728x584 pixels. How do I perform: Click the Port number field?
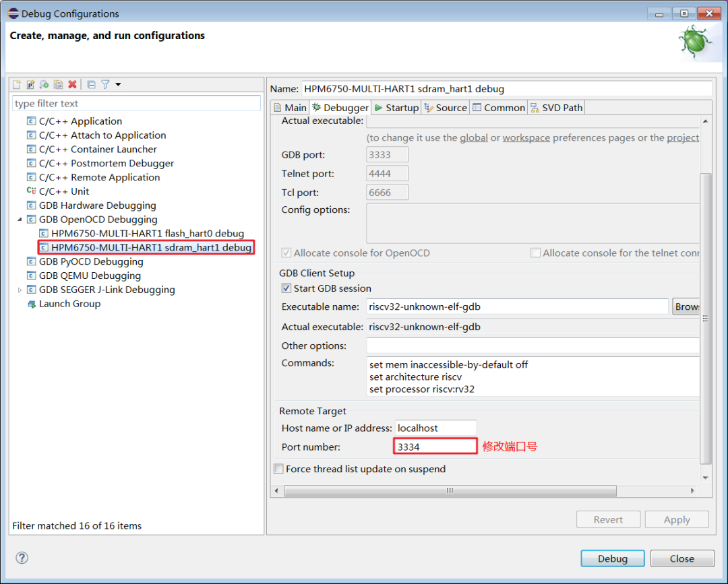pos(435,447)
